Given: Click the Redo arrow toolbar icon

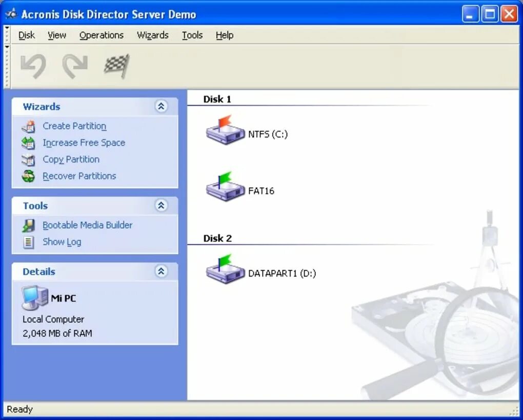Looking at the screenshot, I should [75, 66].
